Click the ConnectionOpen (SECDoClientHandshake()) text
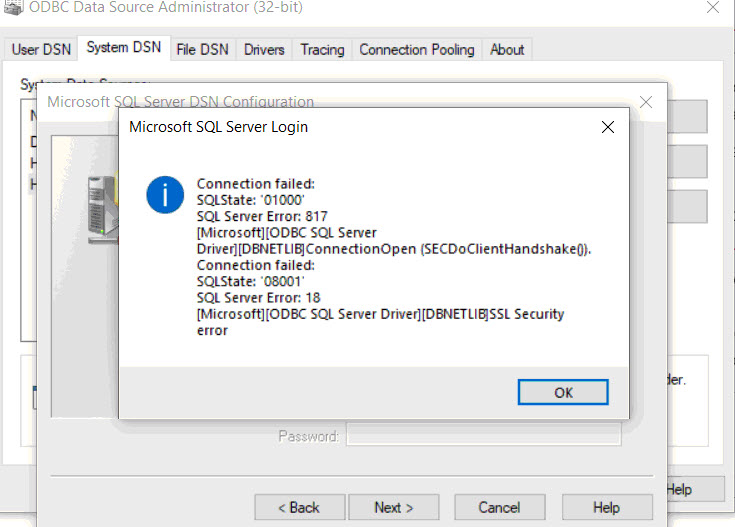 pos(449,248)
